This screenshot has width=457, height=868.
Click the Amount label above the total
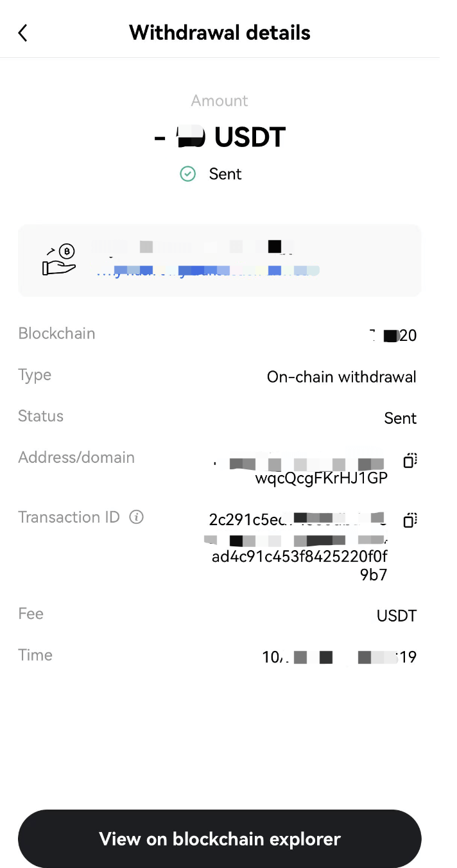click(x=220, y=101)
